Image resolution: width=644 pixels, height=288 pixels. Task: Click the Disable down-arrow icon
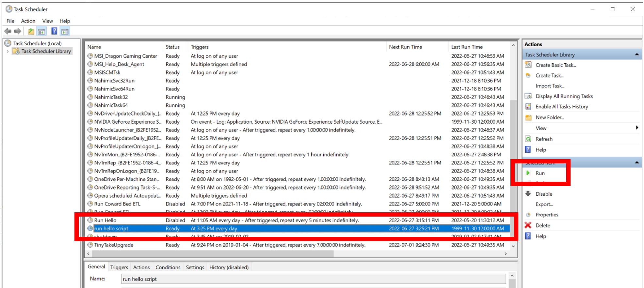click(528, 193)
